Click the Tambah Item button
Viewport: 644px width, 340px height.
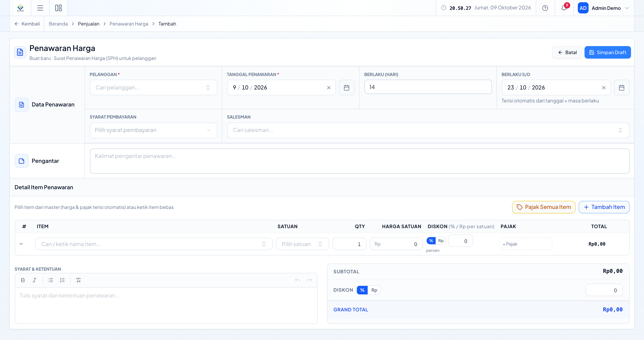pyautogui.click(x=604, y=207)
